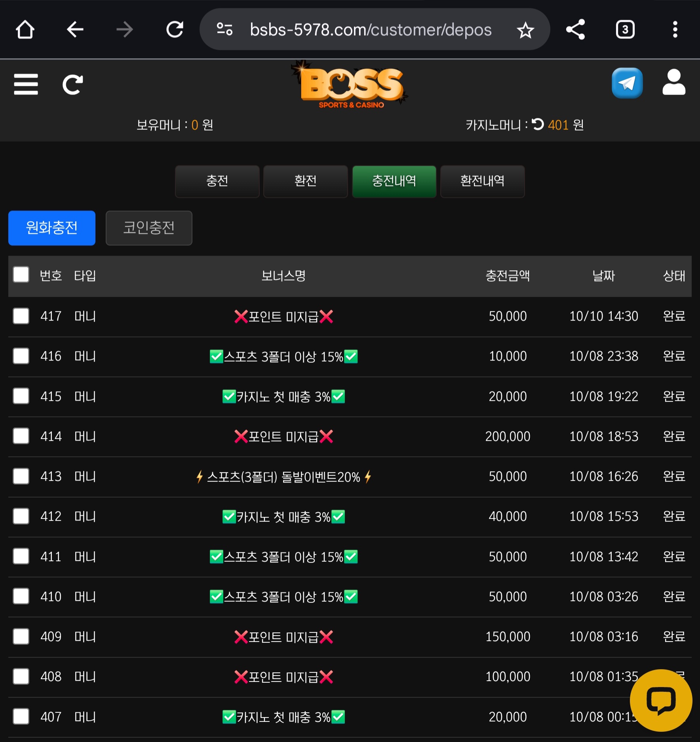700x742 pixels.
Task: Switch to the 충전 tab
Action: (217, 181)
